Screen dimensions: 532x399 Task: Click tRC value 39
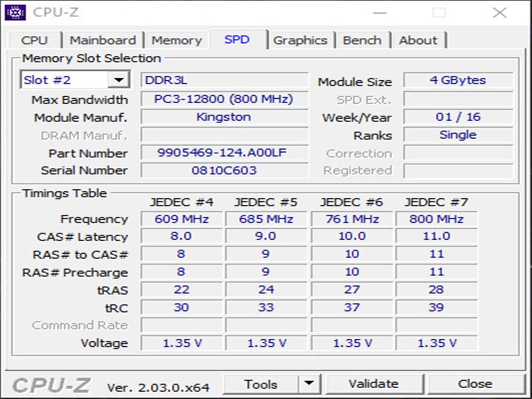437,307
